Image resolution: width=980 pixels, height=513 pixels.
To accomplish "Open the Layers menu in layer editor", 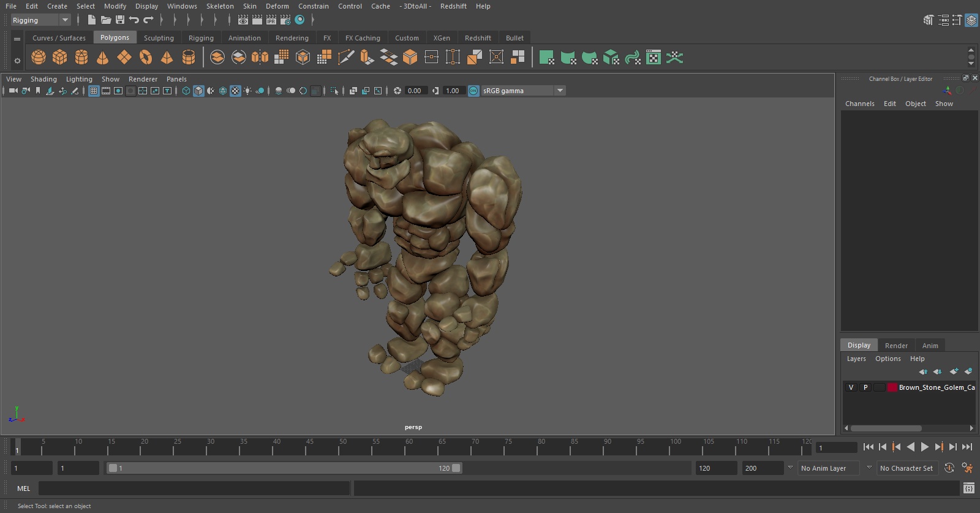I will [856, 359].
